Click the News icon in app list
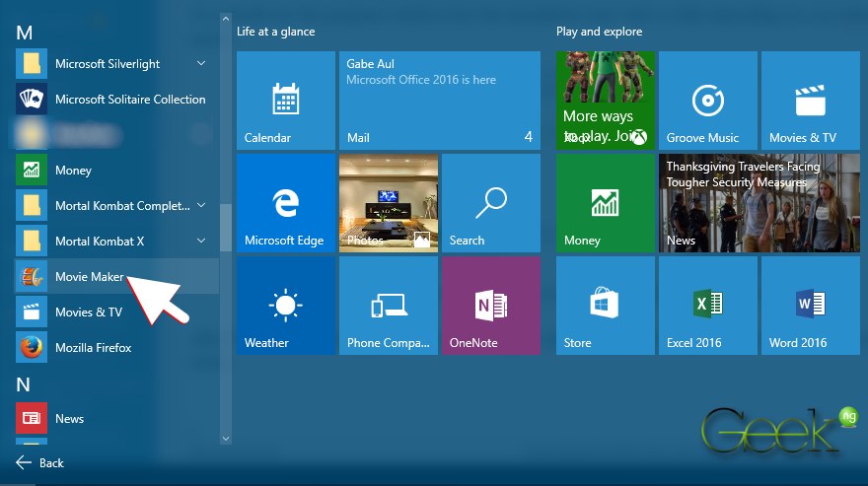Screen dimensions: 868x486 pos(32,418)
